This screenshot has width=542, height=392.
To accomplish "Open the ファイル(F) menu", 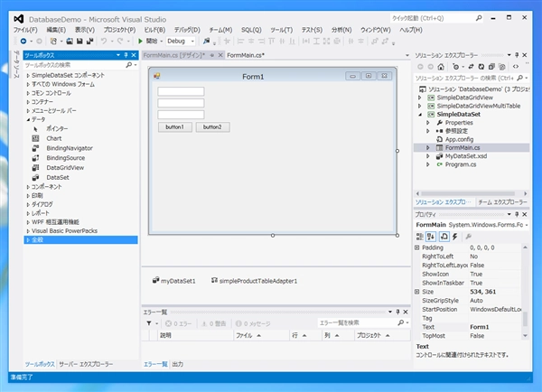I will pos(25,30).
